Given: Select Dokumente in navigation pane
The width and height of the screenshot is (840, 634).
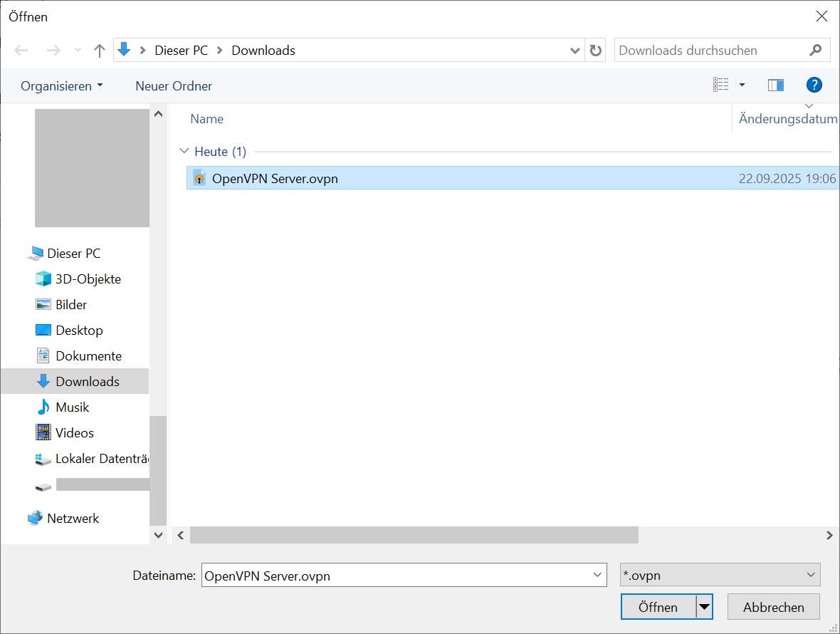Looking at the screenshot, I should click(88, 356).
